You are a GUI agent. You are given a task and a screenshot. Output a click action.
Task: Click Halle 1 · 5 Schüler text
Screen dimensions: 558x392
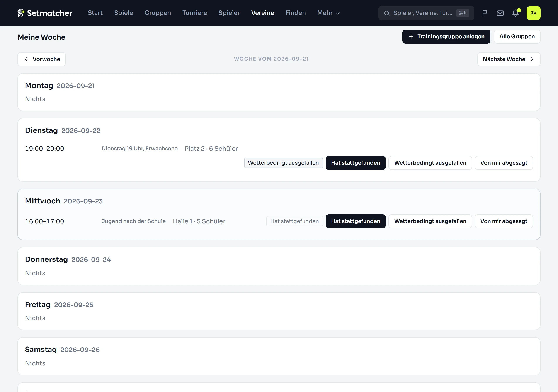[x=199, y=221]
